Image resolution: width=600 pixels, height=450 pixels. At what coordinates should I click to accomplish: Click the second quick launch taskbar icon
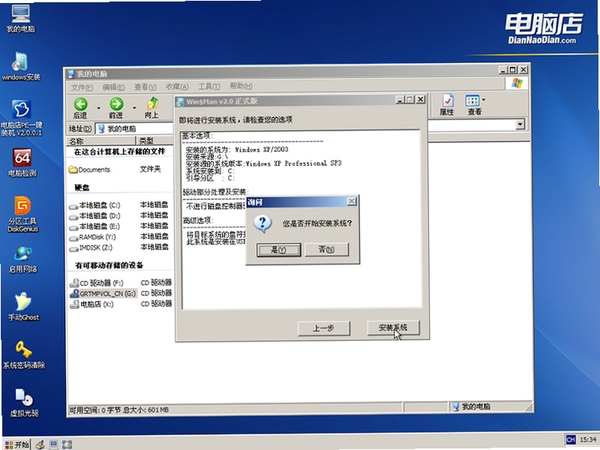tap(54, 444)
